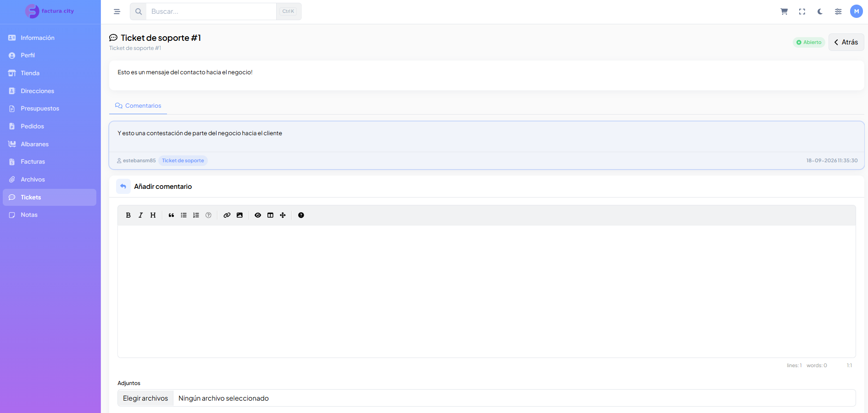Toggle side-by-side view in the editor
Image resolution: width=868 pixels, height=413 pixels.
(270, 215)
